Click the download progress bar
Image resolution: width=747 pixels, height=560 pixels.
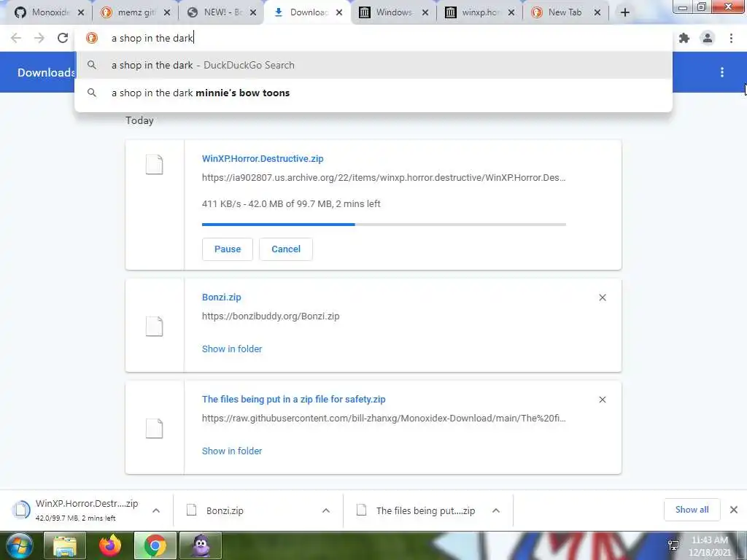(384, 225)
